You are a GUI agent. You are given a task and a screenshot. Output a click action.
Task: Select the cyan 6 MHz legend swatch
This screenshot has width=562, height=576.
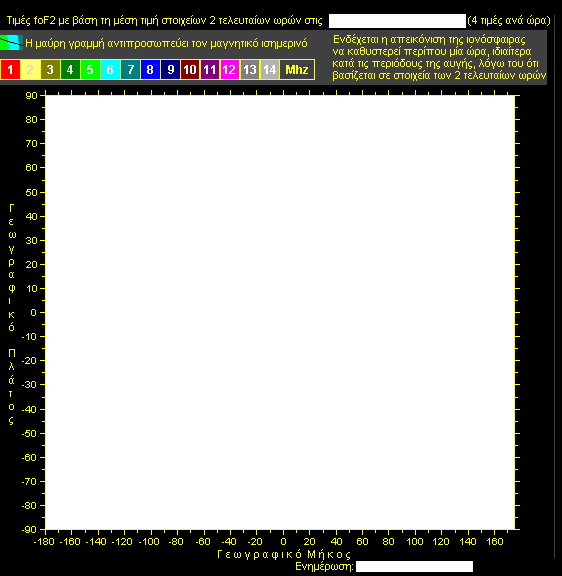[x=110, y=69]
